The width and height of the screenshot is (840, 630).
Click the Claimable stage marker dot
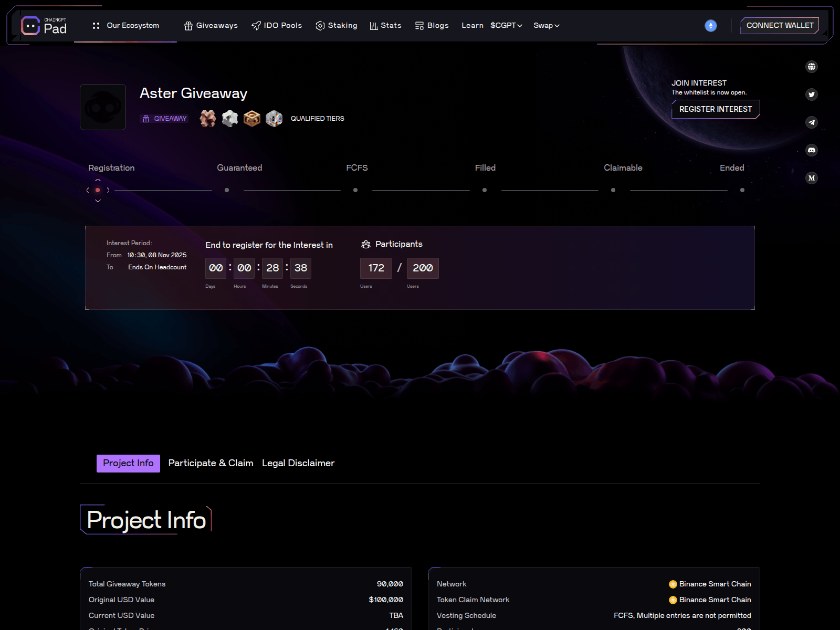[x=613, y=190]
